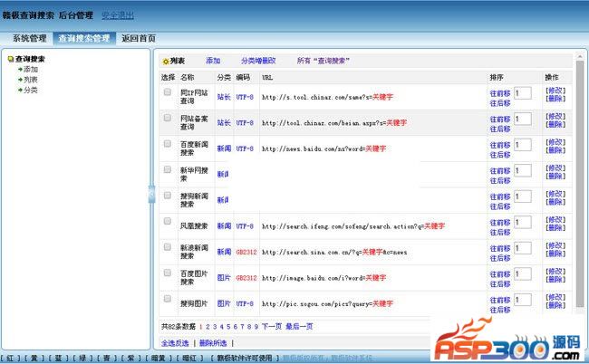Open 分类 in the sidebar tree
The height and width of the screenshot is (364, 589).
31,90
